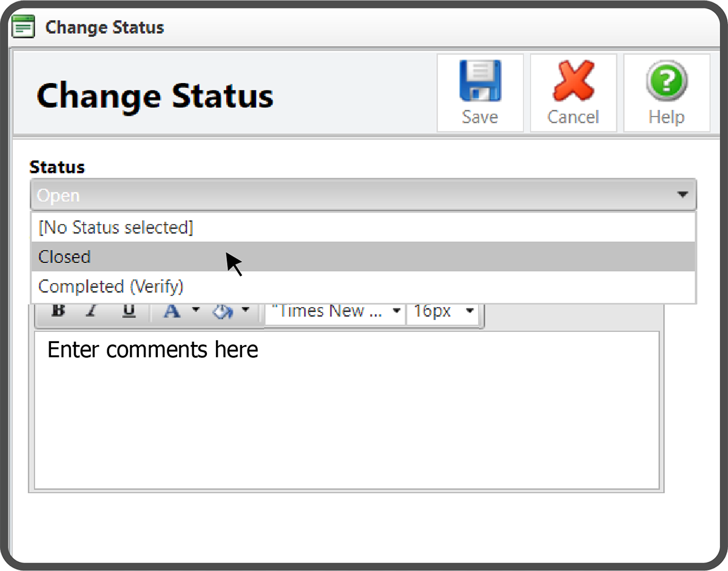The height and width of the screenshot is (571, 728).
Task: Toggle bold formatting on the comment text
Action: point(58,310)
